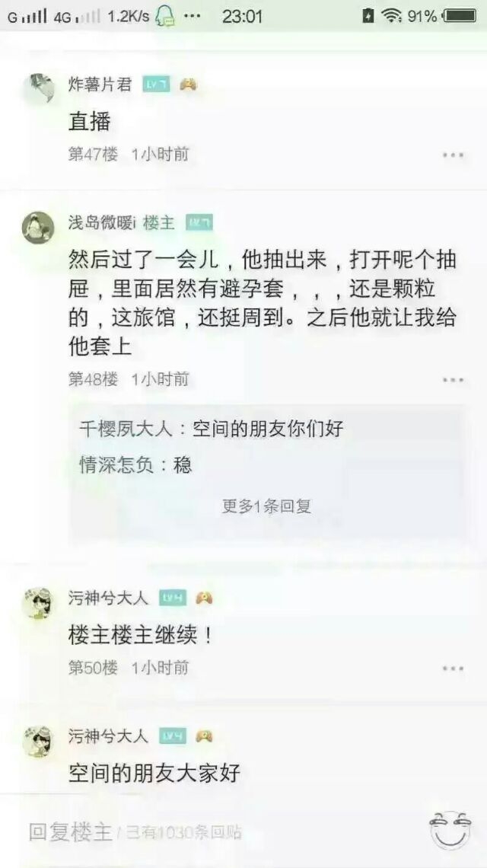Tap the level badge next to 炸薯片君

pos(156,85)
